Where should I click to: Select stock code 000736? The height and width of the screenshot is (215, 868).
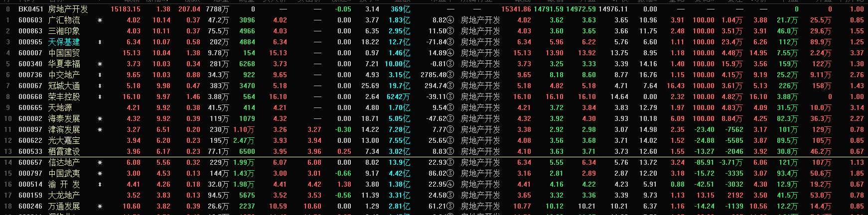coord(30,75)
